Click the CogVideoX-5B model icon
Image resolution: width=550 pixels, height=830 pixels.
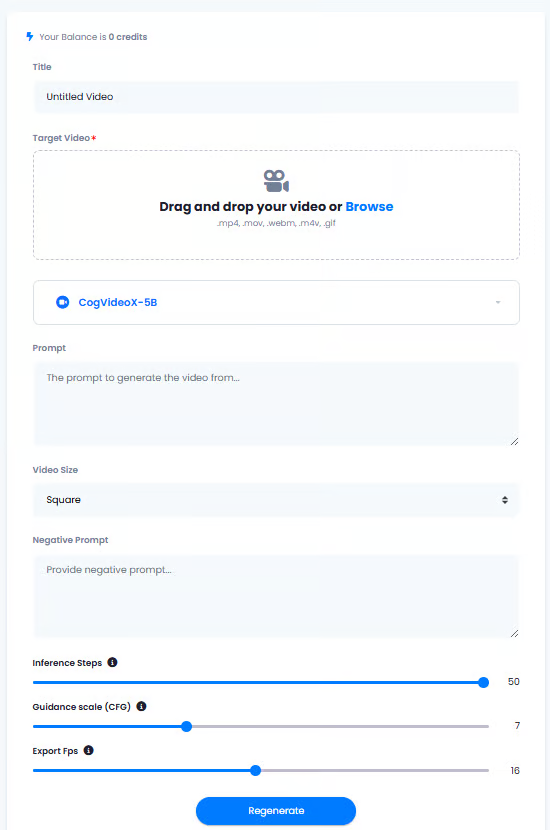tap(62, 302)
